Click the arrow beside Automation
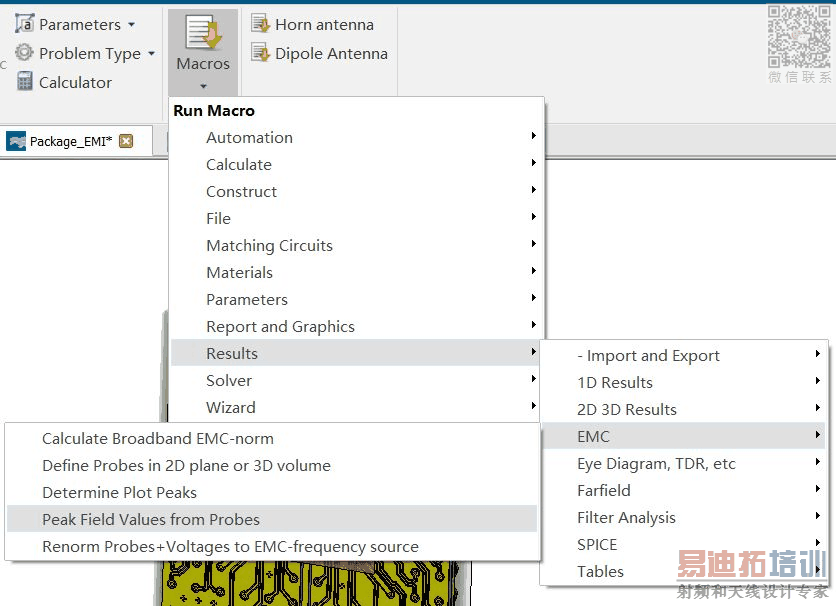 click(x=533, y=135)
